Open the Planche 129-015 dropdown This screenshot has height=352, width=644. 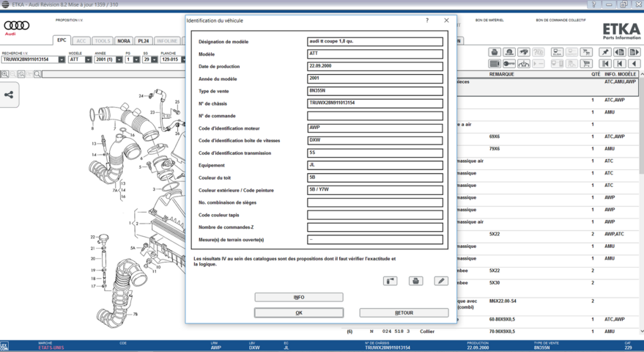click(x=183, y=59)
